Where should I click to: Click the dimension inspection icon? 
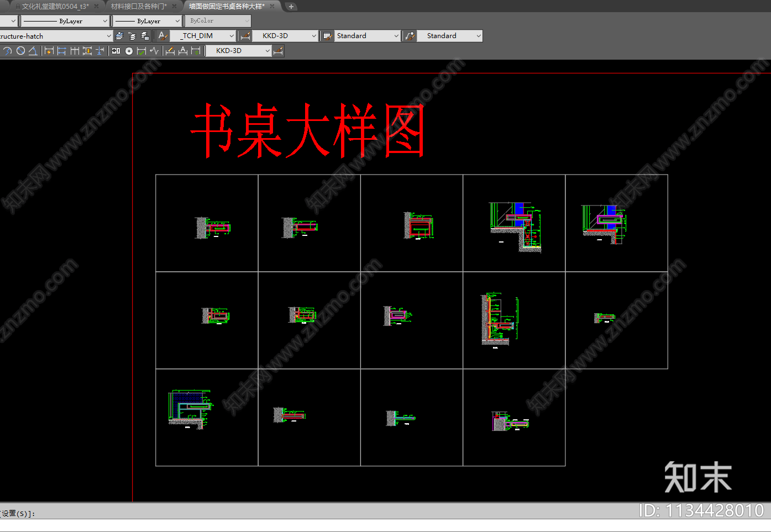141,51
